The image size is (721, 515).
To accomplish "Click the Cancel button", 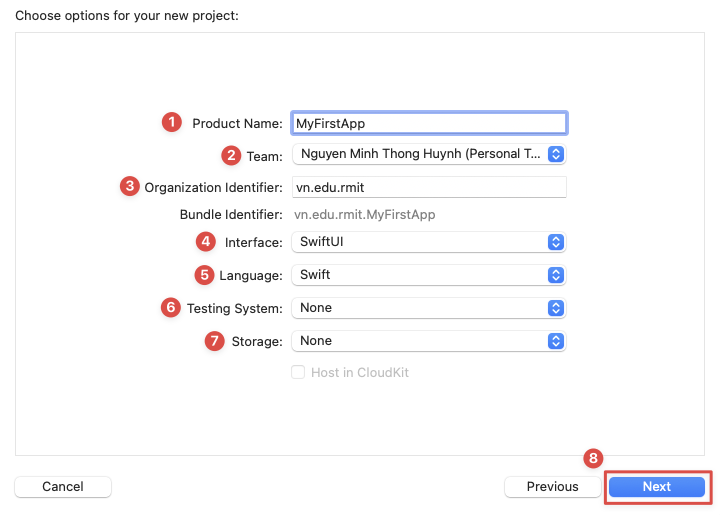I will [x=63, y=486].
